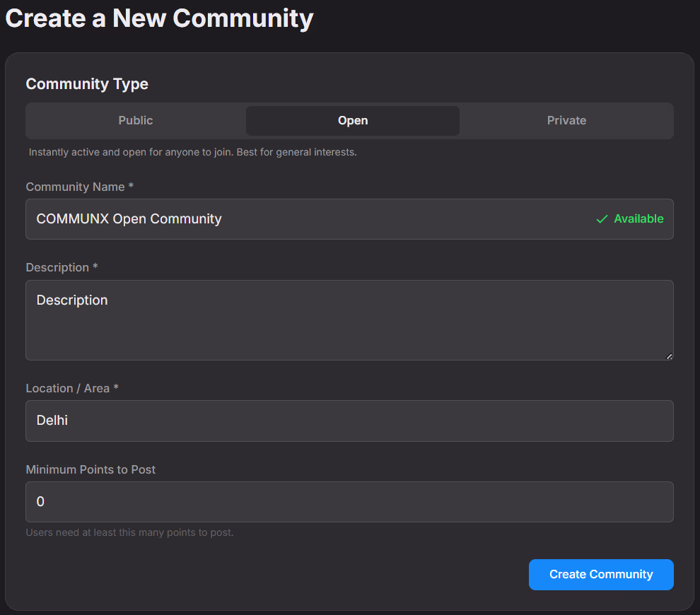
Task: Click the "Instantly active and open" helper text
Action: pyautogui.click(x=192, y=152)
